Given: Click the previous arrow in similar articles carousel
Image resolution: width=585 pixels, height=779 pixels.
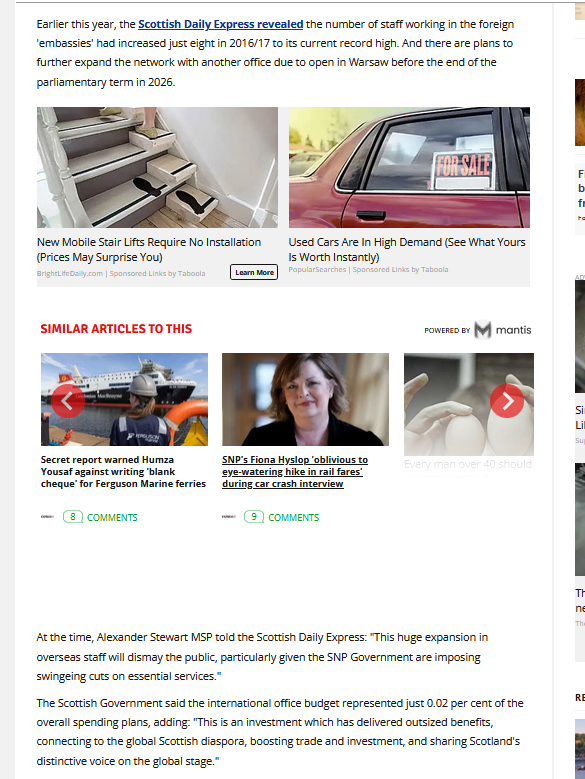Looking at the screenshot, I should tap(68, 400).
